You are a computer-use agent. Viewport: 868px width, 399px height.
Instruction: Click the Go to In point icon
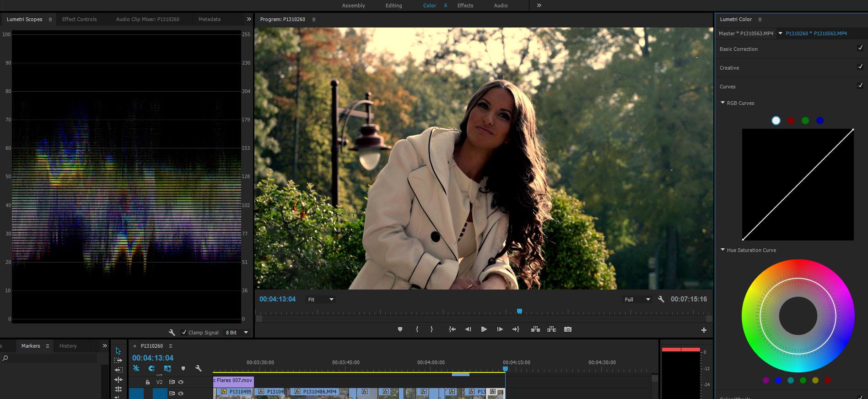click(452, 329)
